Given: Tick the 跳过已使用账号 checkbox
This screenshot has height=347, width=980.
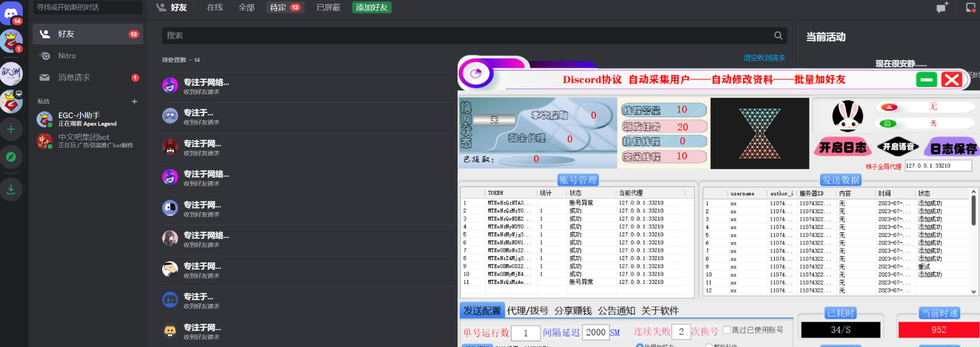Looking at the screenshot, I should coord(726,330).
